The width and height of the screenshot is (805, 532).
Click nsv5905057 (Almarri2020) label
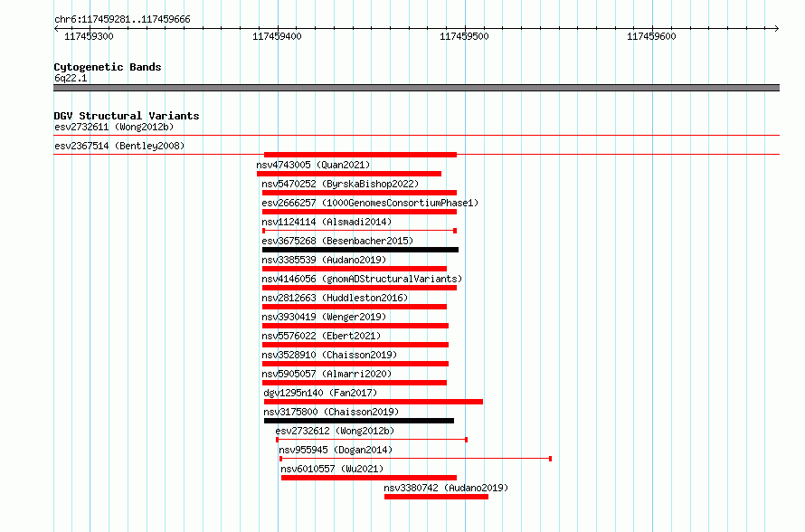coord(327,374)
